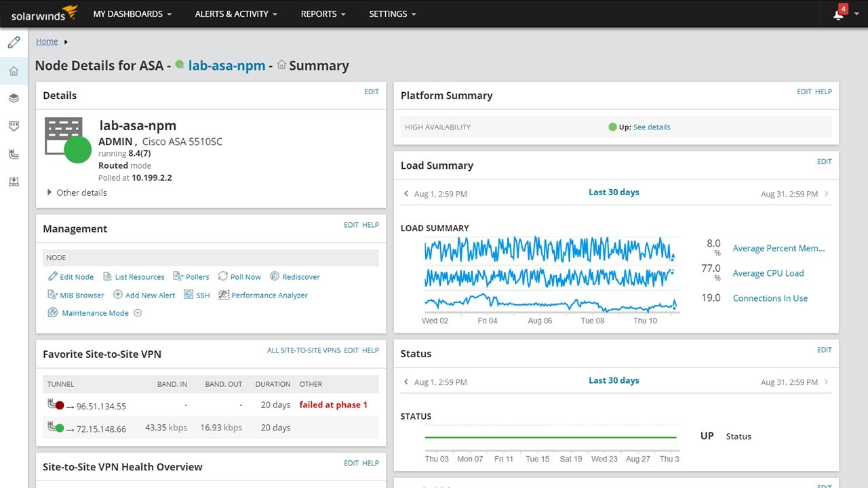The width and height of the screenshot is (868, 488).
Task: Click the MIB Browser icon
Action: (x=53, y=295)
